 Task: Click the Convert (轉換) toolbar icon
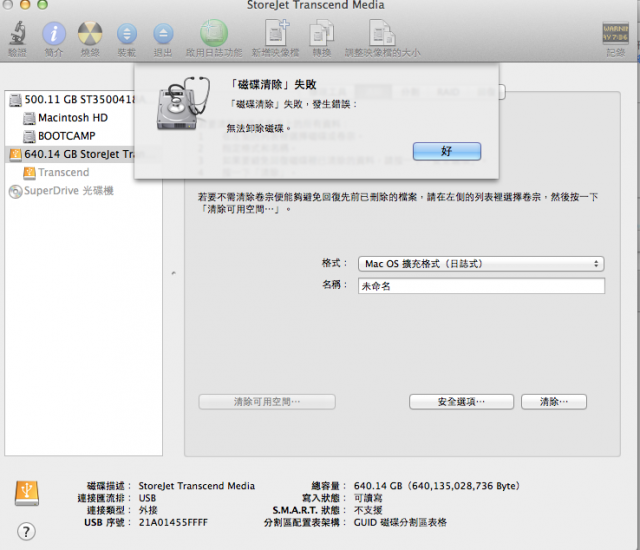click(322, 33)
